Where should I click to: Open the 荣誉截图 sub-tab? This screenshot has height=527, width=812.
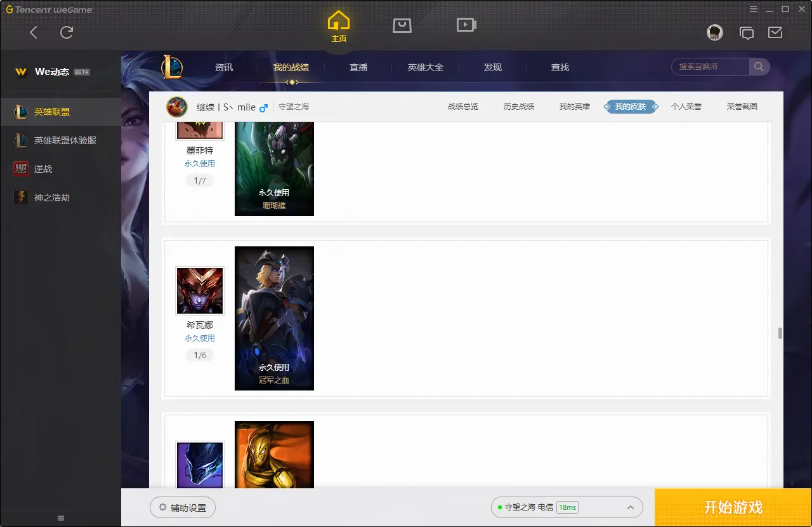pyautogui.click(x=742, y=107)
